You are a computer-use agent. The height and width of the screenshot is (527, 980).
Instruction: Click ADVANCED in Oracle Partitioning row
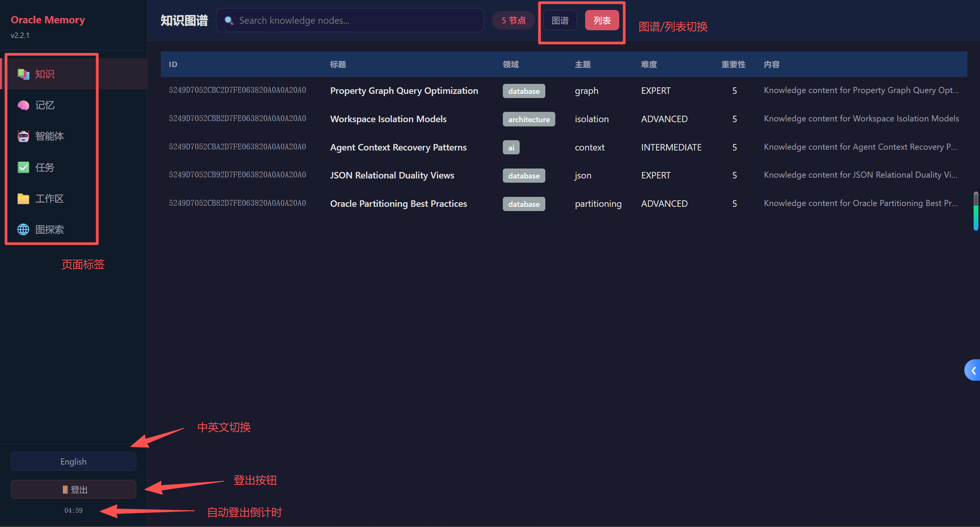664,204
